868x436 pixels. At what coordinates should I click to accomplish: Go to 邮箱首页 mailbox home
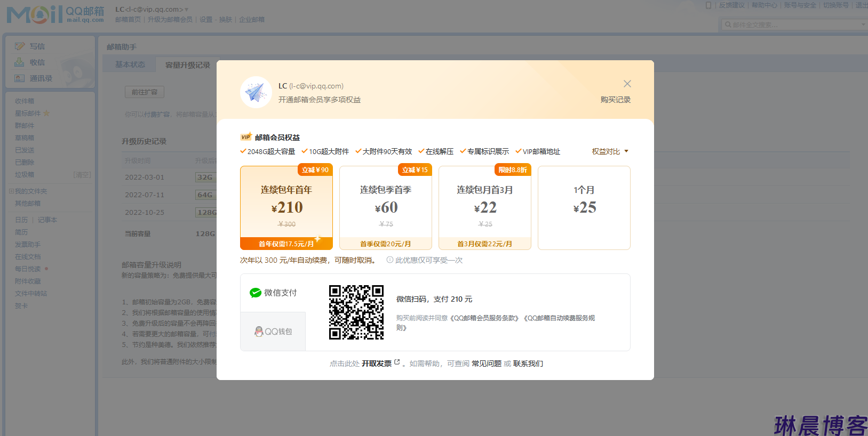tap(128, 20)
